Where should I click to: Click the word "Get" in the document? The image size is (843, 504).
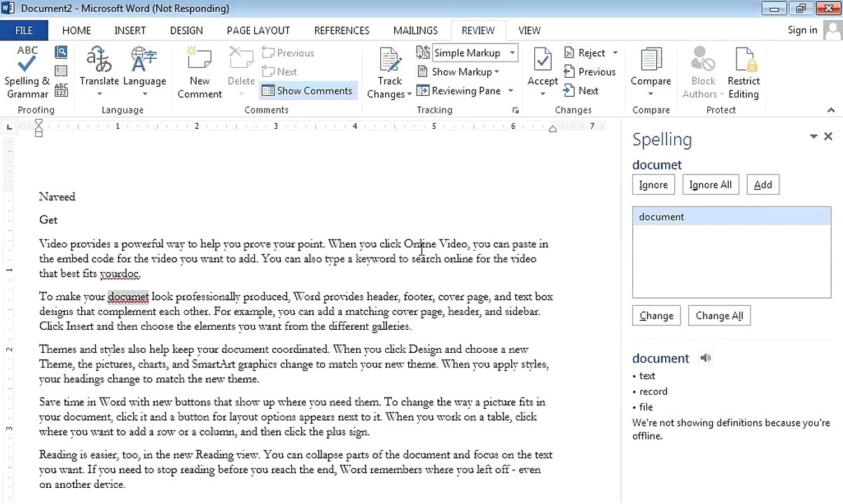pyautogui.click(x=48, y=220)
